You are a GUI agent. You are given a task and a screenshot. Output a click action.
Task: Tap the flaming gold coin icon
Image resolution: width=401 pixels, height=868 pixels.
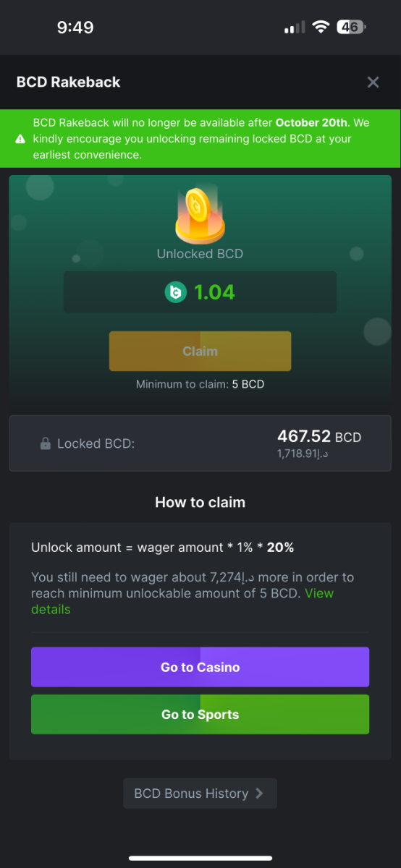(x=200, y=216)
